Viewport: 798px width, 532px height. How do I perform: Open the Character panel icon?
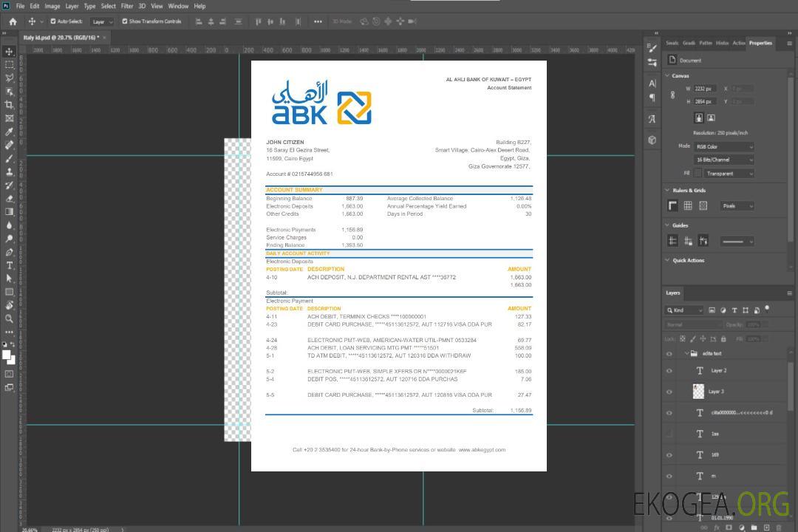pyautogui.click(x=652, y=83)
